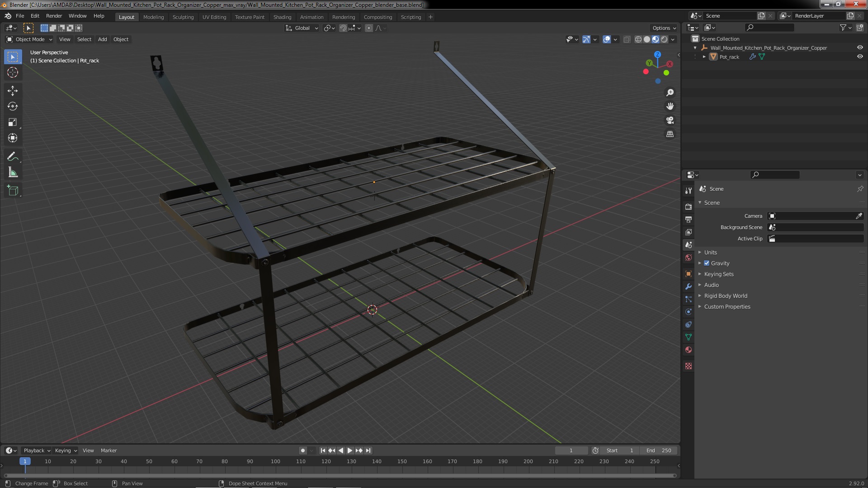Pick the Annotate pencil tool
This screenshot has height=488, width=868.
13,157
